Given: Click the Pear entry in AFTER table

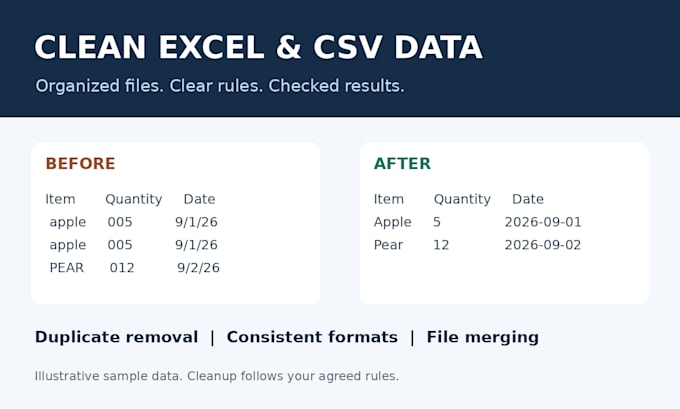Looking at the screenshot, I should (388, 245).
